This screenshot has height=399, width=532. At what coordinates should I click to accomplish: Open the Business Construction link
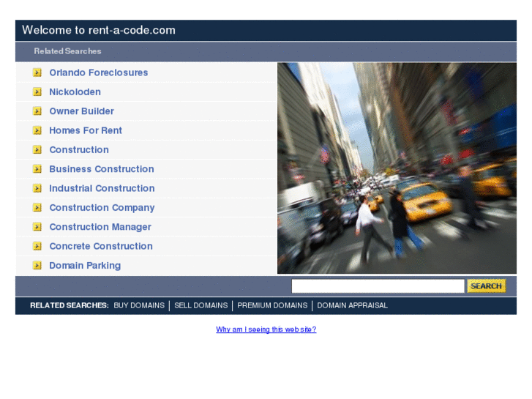tap(102, 169)
